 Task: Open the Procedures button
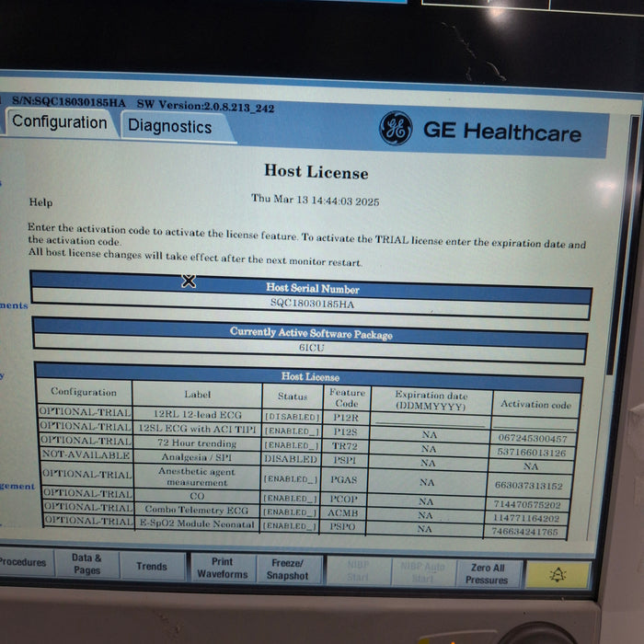23,562
